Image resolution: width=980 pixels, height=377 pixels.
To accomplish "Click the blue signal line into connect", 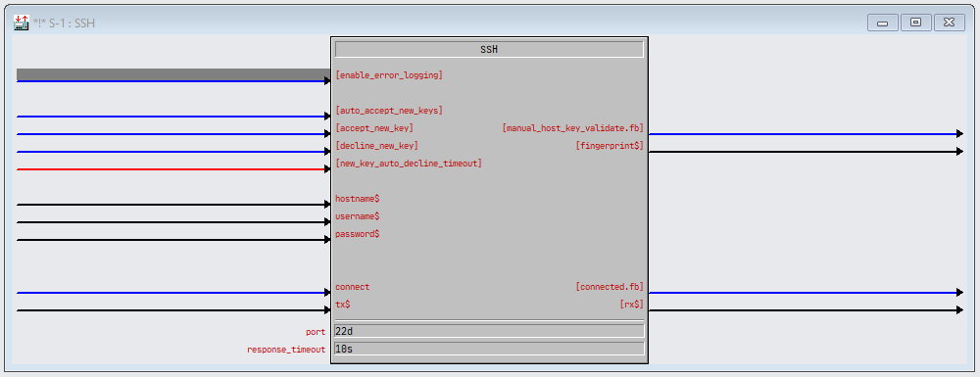I will click(x=173, y=292).
